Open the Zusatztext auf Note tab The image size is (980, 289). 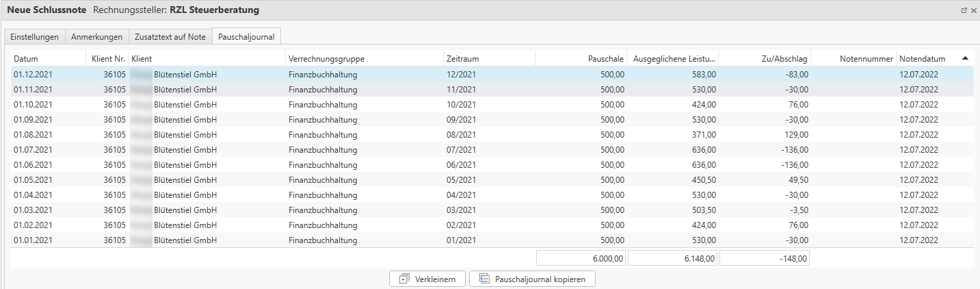point(170,37)
